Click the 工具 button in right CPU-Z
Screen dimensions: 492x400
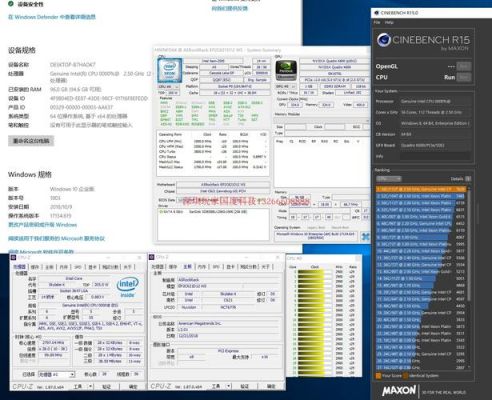click(216, 386)
